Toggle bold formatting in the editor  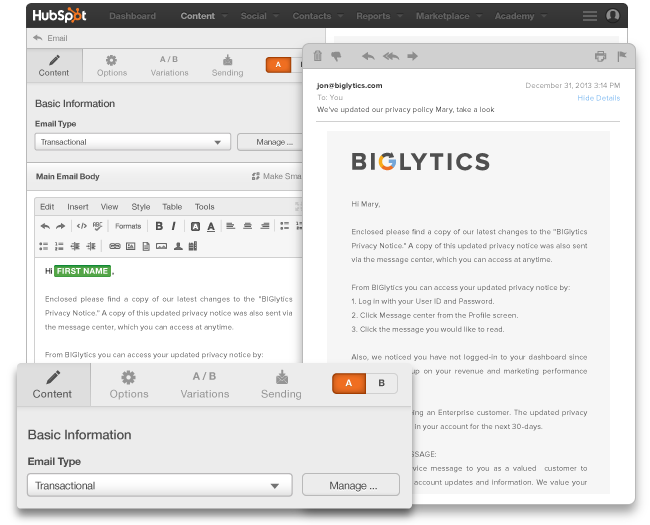coord(158,226)
